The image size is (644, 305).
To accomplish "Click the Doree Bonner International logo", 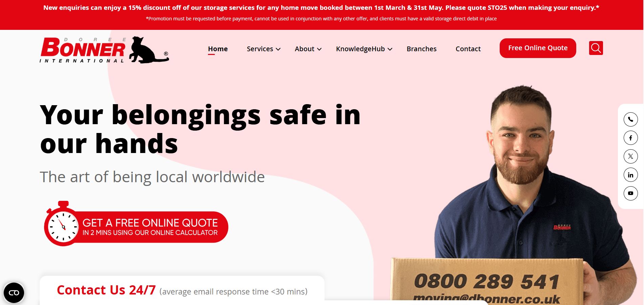I will tap(104, 50).
